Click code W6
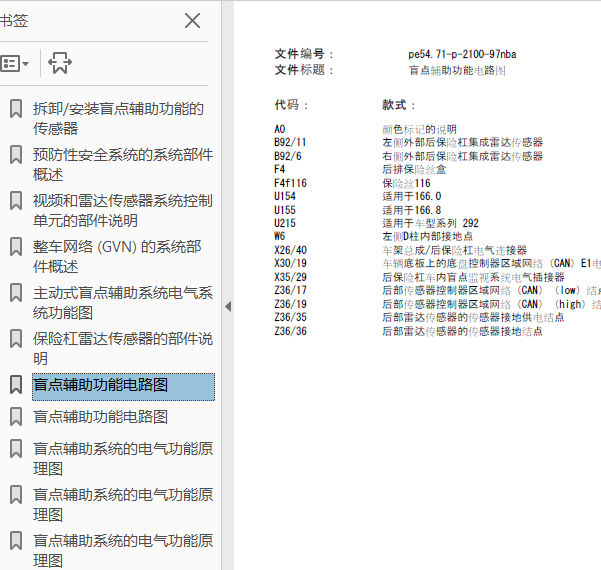601x570 pixels. (x=280, y=236)
